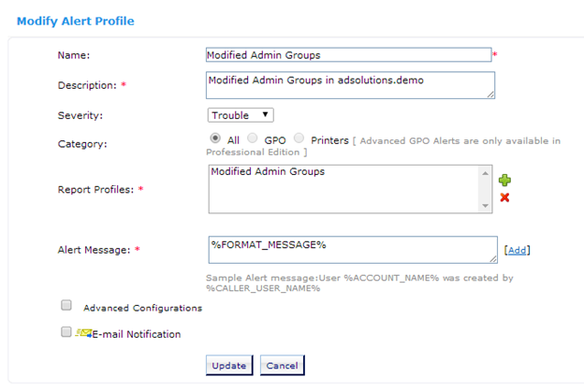Click the E-mail Notification envelope icon

pos(84,333)
